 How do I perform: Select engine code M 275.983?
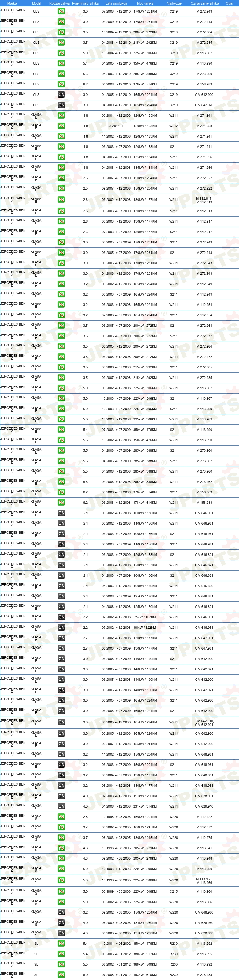pos(204,975)
